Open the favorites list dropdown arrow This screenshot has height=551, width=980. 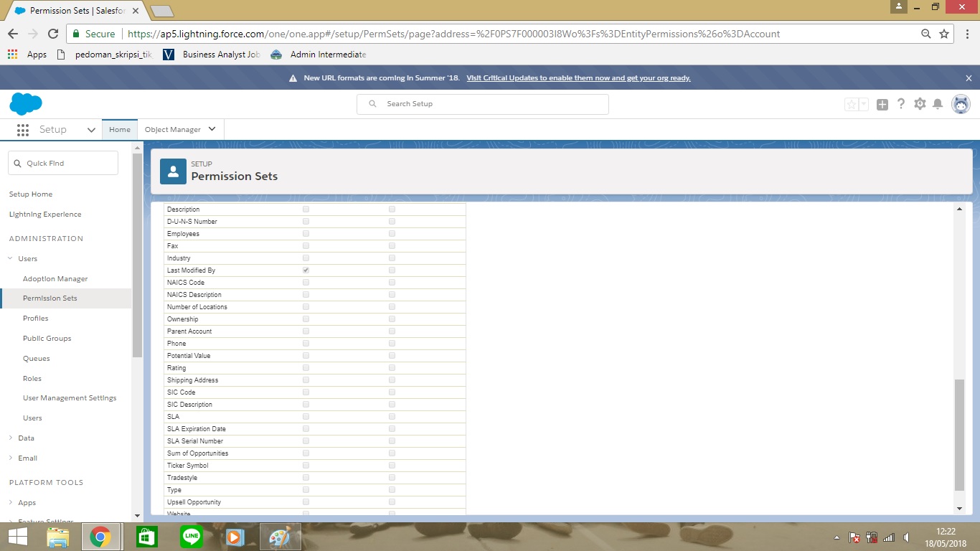(x=864, y=104)
